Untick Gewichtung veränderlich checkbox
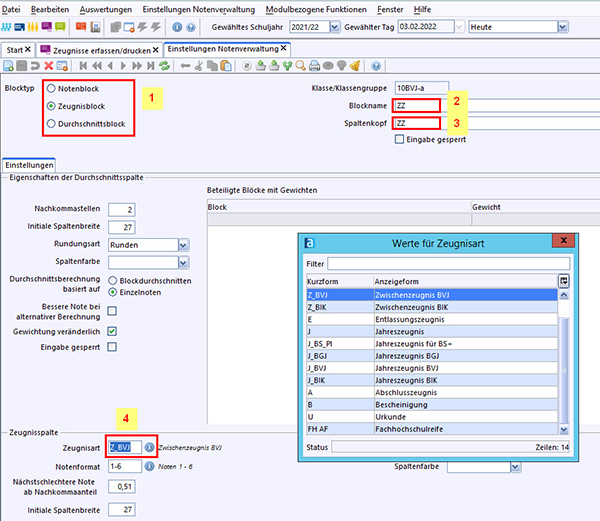The width and height of the screenshot is (600, 521). [x=112, y=331]
